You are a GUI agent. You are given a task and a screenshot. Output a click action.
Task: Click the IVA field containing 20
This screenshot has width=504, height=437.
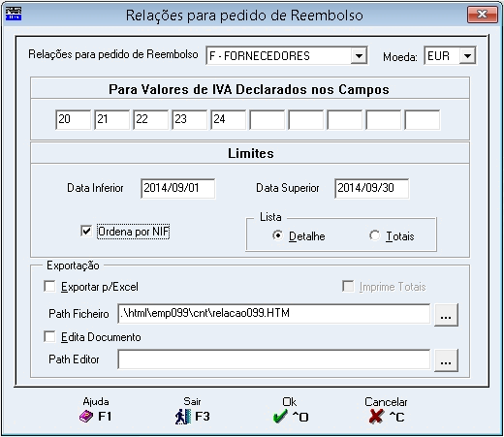pyautogui.click(x=74, y=120)
